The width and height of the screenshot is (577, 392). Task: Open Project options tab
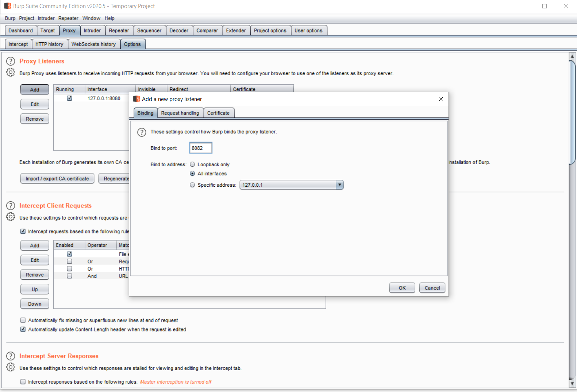270,31
